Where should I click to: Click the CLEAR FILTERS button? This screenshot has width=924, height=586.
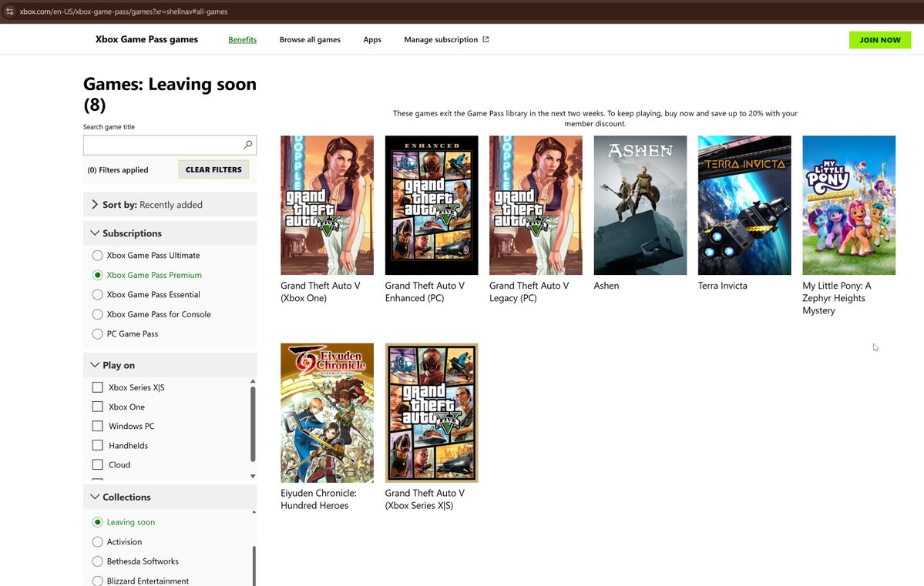tap(213, 169)
